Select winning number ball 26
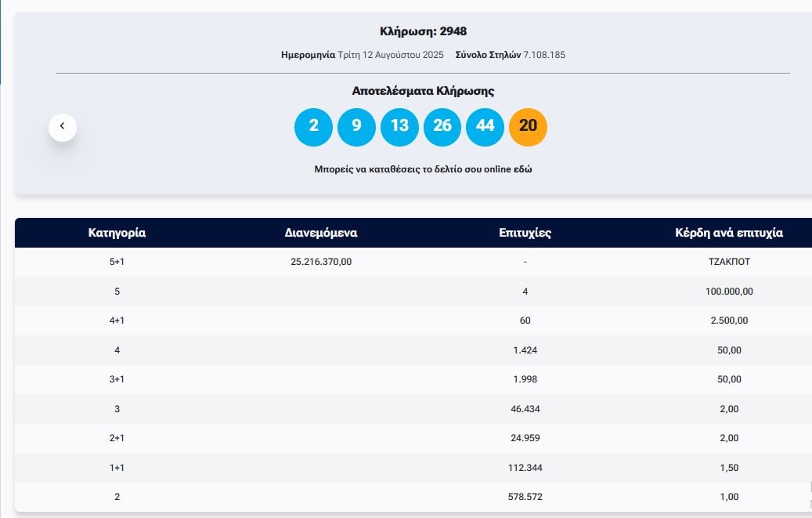Image resolution: width=812 pixels, height=518 pixels. tap(442, 127)
